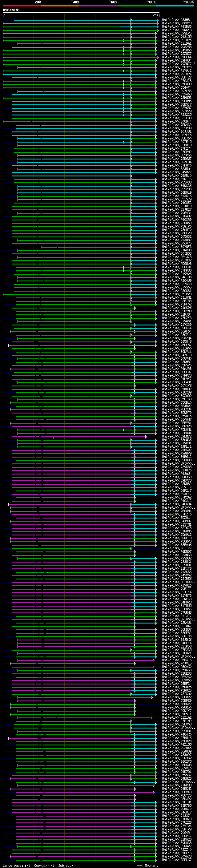This screenshot has width=197, height=868.
Task: Open the UniRef100_P55038 entry
Action: point(177,182)
